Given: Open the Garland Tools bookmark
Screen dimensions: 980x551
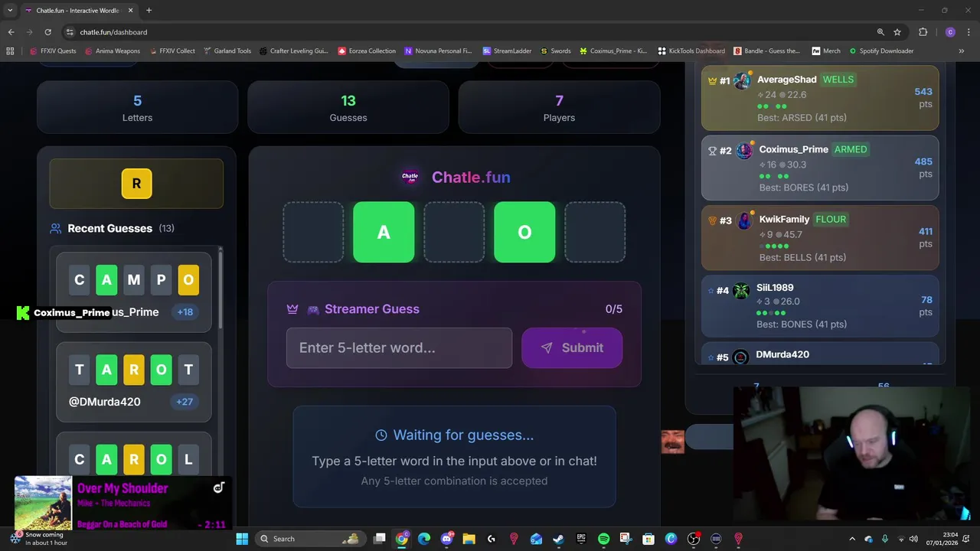Looking at the screenshot, I should coord(227,51).
